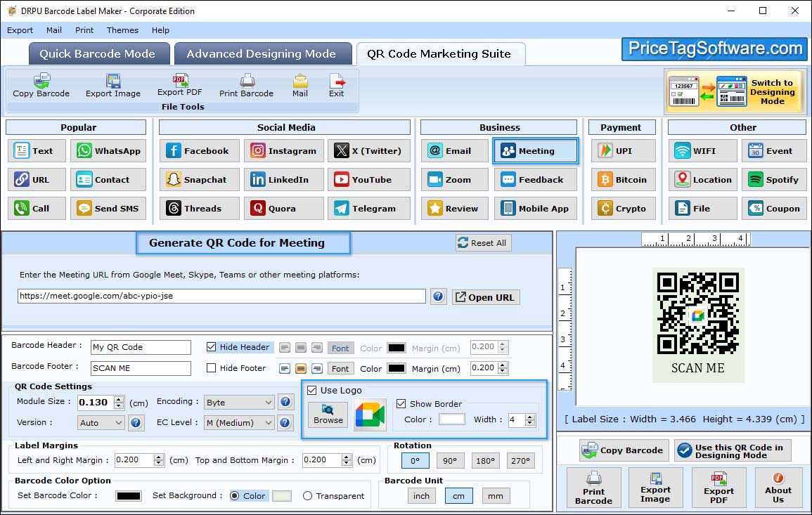Click the Export Image toolbar icon in File Tools
812x515 pixels.
pyautogui.click(x=113, y=86)
